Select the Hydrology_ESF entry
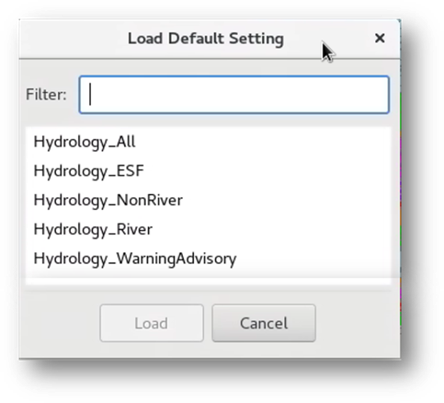 208,171
